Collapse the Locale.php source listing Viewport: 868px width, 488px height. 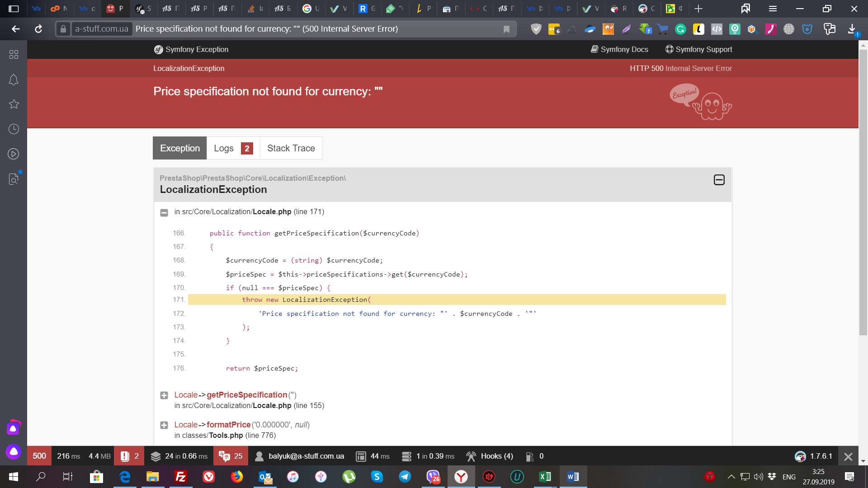point(164,213)
